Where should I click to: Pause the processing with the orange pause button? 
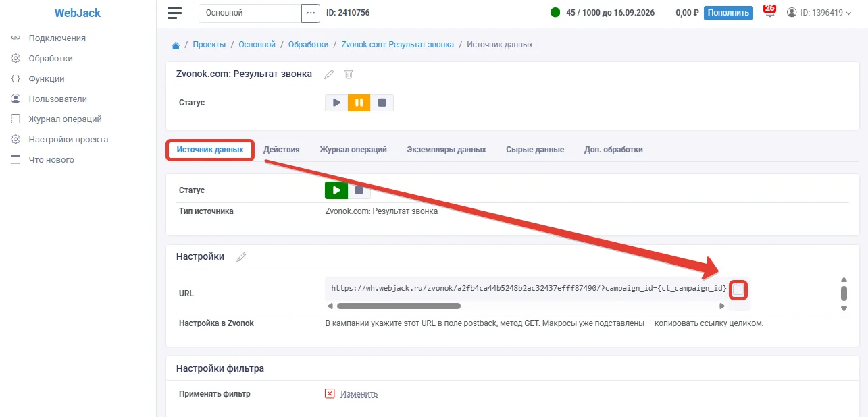[x=359, y=103]
